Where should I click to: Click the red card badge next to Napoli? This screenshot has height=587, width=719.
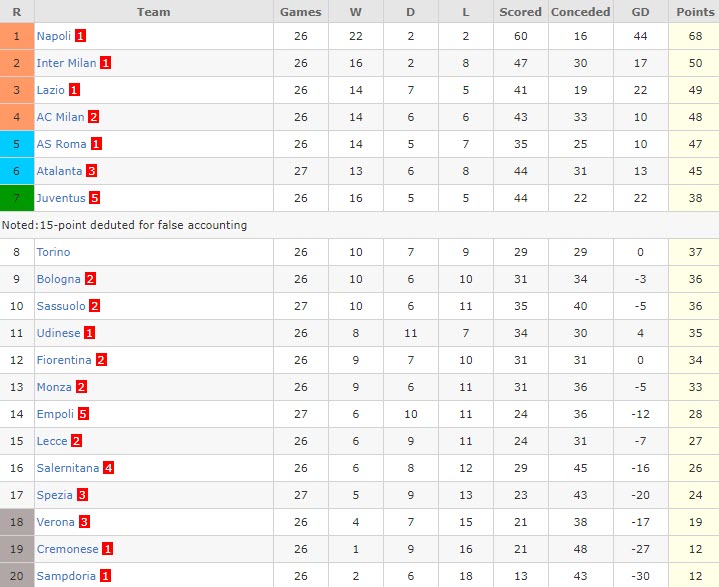click(x=81, y=36)
